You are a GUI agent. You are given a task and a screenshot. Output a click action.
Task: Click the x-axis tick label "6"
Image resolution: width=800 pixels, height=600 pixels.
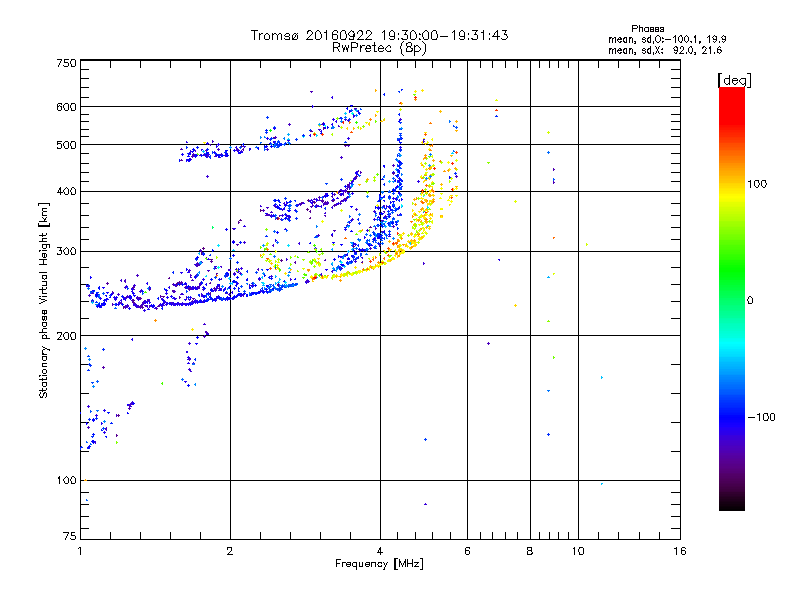467,551
